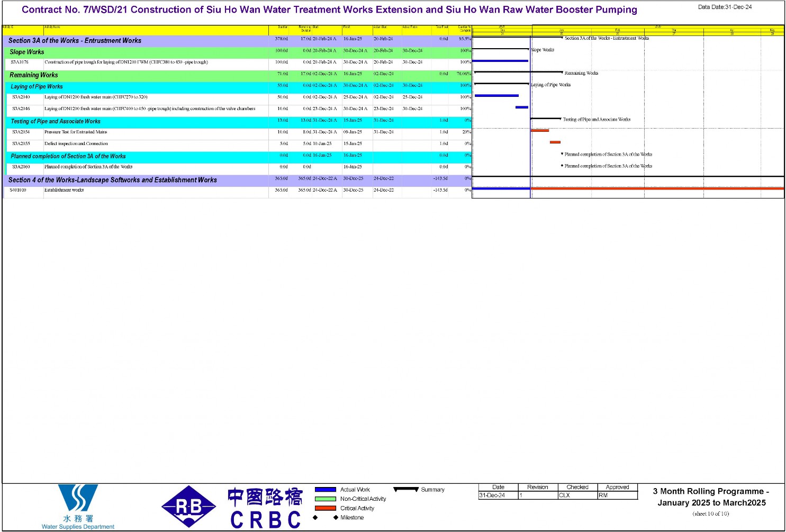Viewport: 786px width, 532px height.
Task: Click the 09-Jan-25 finish date of Pressure Test
Action: tap(353, 132)
